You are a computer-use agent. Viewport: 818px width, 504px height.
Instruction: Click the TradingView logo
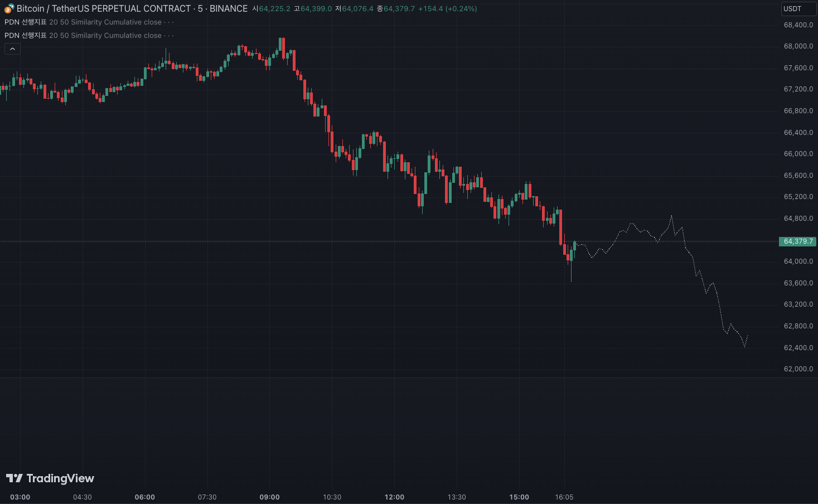(x=50, y=478)
